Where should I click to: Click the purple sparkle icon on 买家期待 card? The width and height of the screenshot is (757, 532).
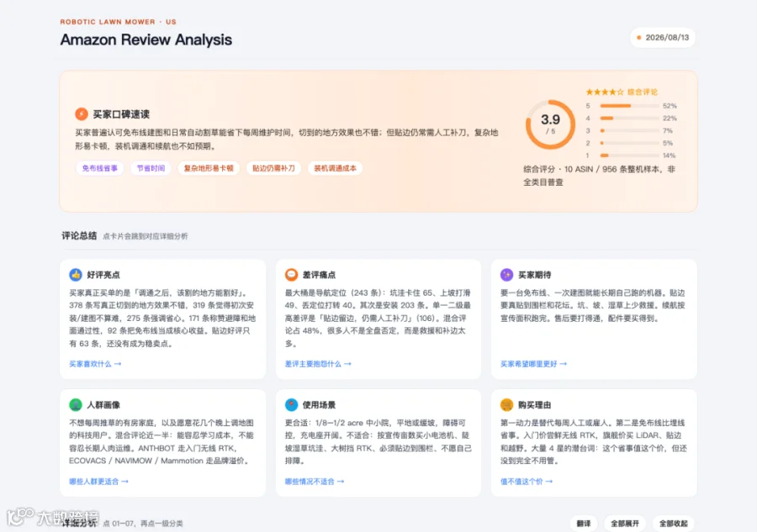coord(506,275)
